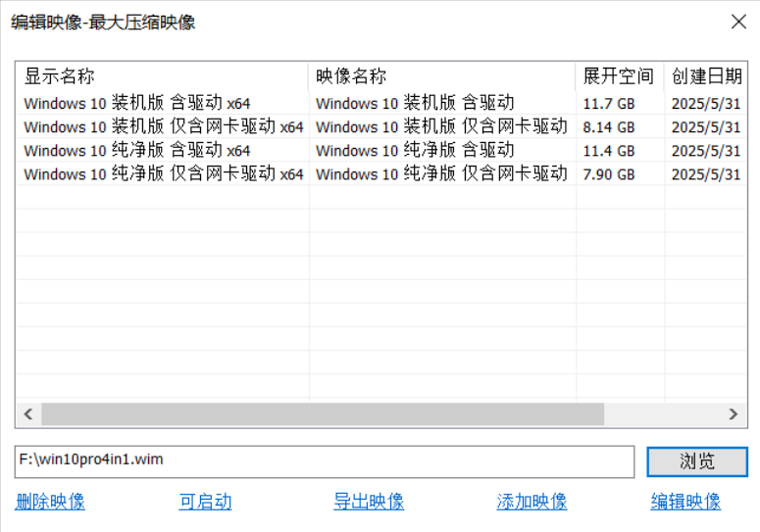Click the date cell beside 7.90 GB
Image resolution: width=760 pixels, height=532 pixels.
(x=706, y=174)
